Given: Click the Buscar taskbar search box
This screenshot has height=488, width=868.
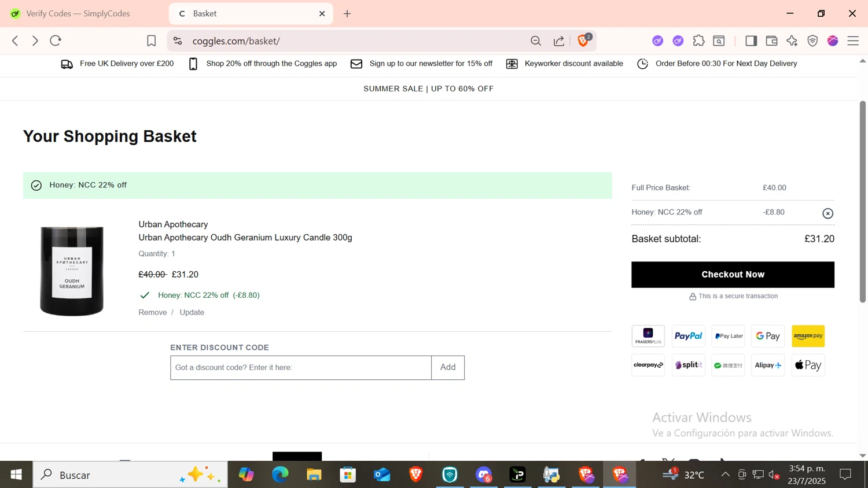Looking at the screenshot, I should (x=130, y=475).
